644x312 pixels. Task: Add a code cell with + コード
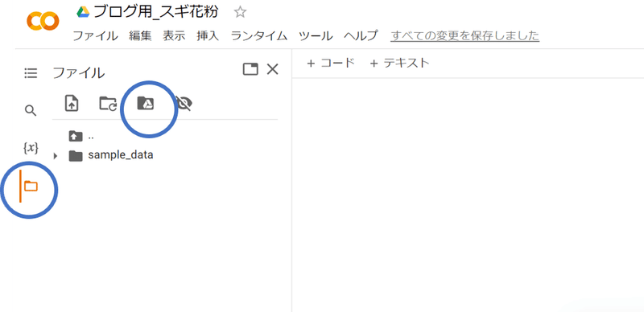[331, 64]
